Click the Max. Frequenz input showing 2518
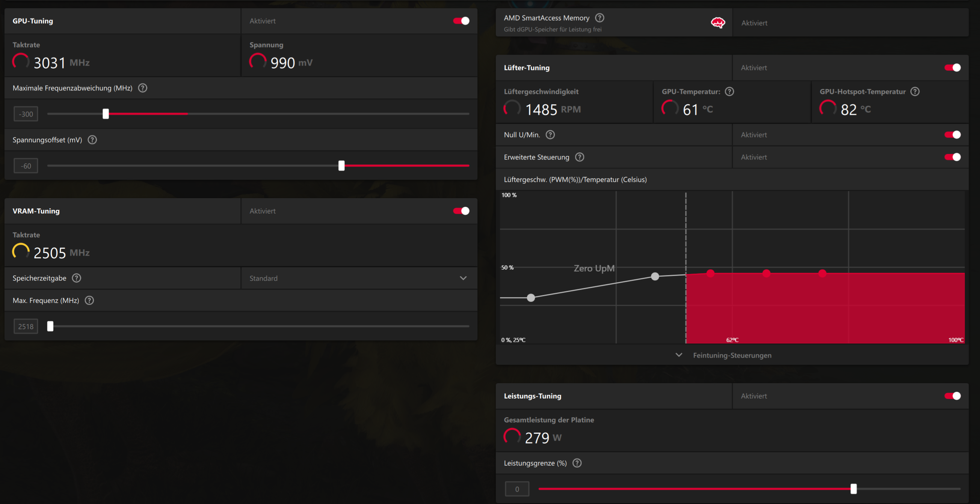The height and width of the screenshot is (504, 980). tap(26, 326)
